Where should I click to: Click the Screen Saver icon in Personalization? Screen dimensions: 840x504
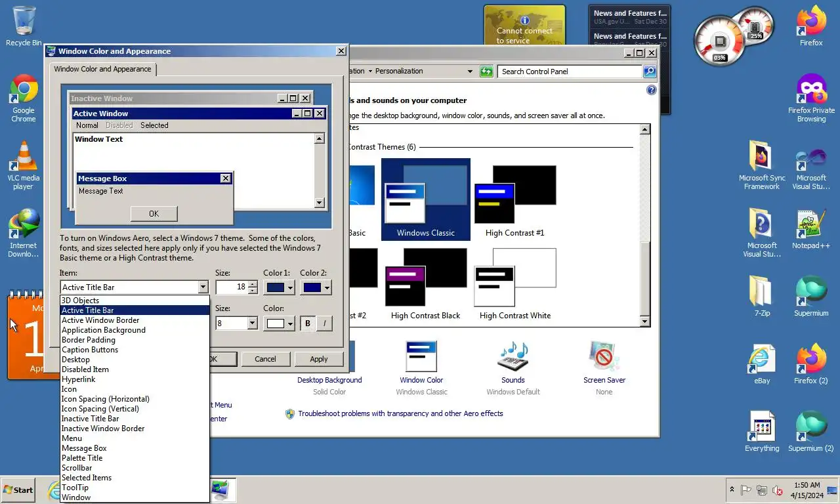(x=604, y=356)
